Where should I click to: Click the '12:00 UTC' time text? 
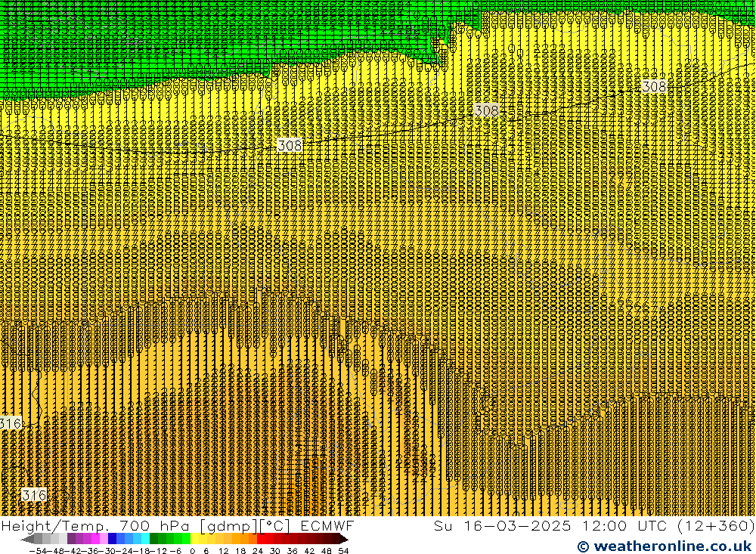click(627, 525)
